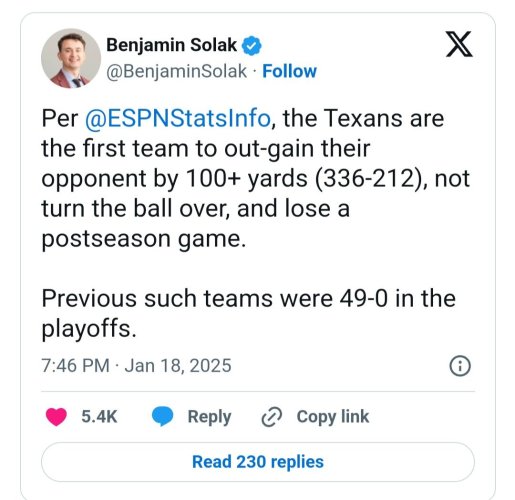Follow Benjamin Solak

[289, 71]
